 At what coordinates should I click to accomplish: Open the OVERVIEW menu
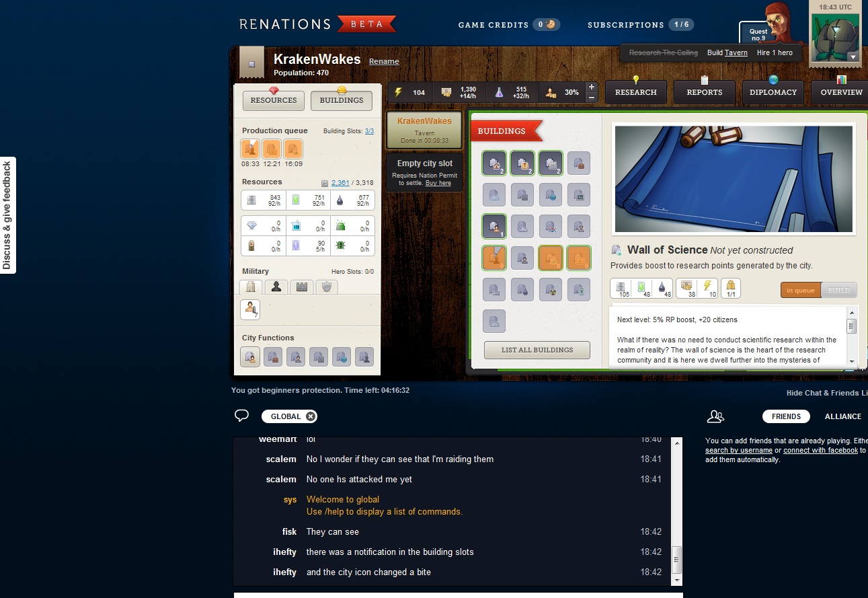841,92
